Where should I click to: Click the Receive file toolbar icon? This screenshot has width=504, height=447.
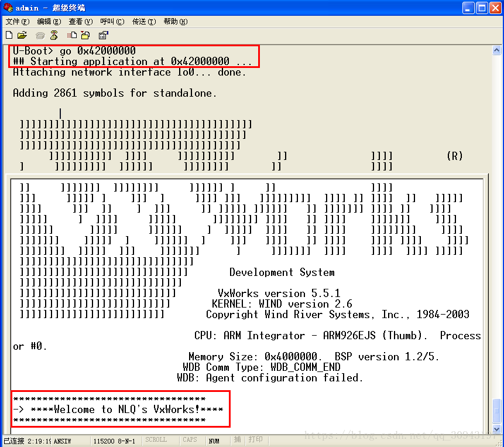click(85, 35)
